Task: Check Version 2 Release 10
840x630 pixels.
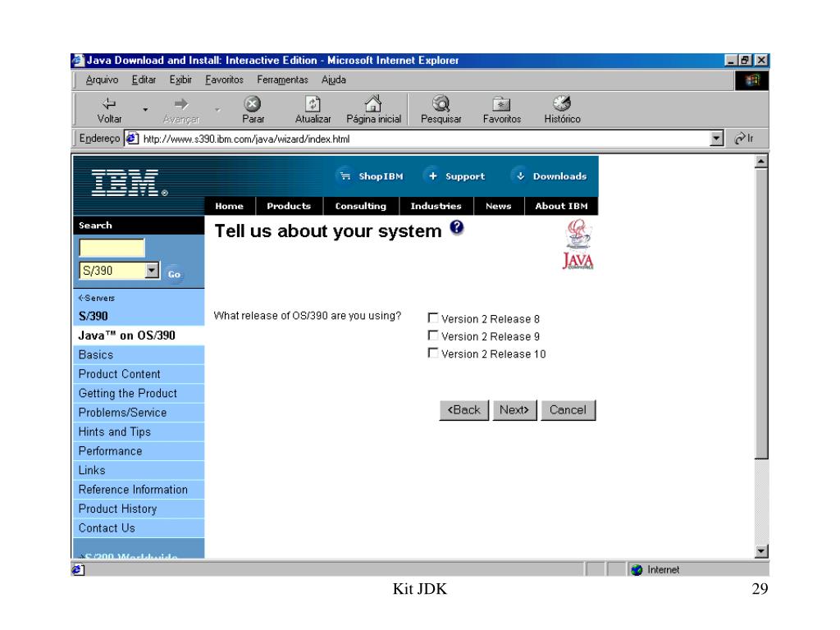Action: (x=433, y=353)
